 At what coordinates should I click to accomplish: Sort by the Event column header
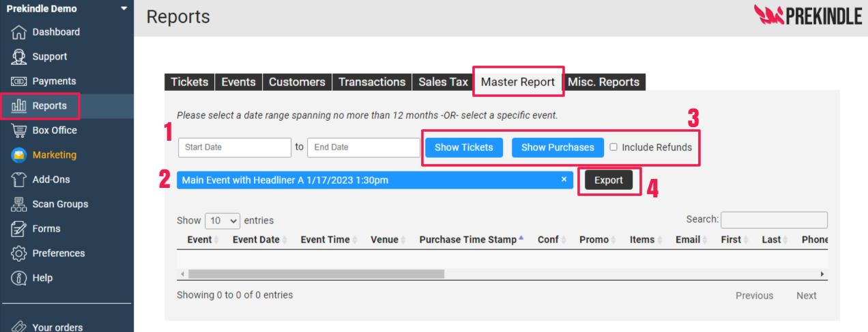[x=203, y=240]
